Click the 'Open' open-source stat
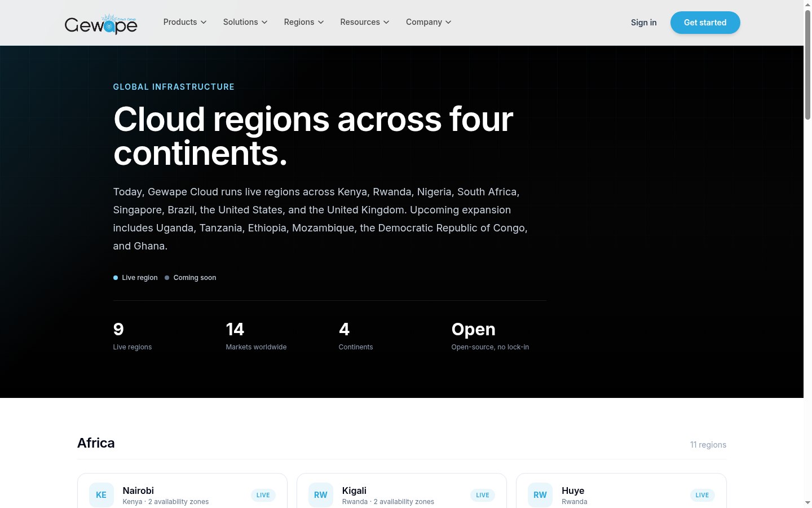The height and width of the screenshot is (508, 812). coord(490,336)
